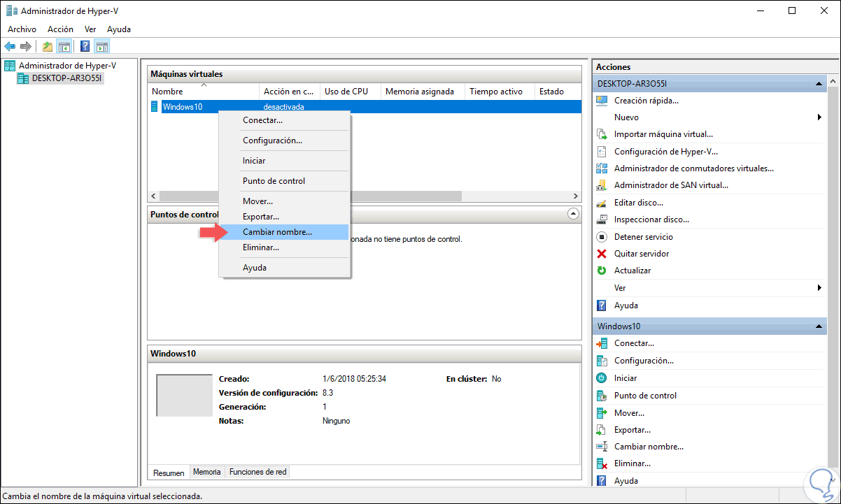
Task: Click the red Quitar servidor icon
Action: click(x=601, y=254)
